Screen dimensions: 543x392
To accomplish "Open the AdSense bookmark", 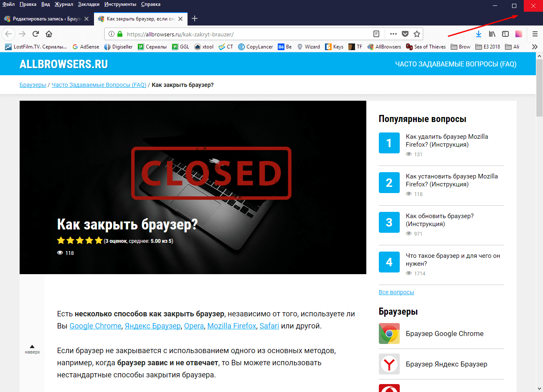I will coord(86,47).
